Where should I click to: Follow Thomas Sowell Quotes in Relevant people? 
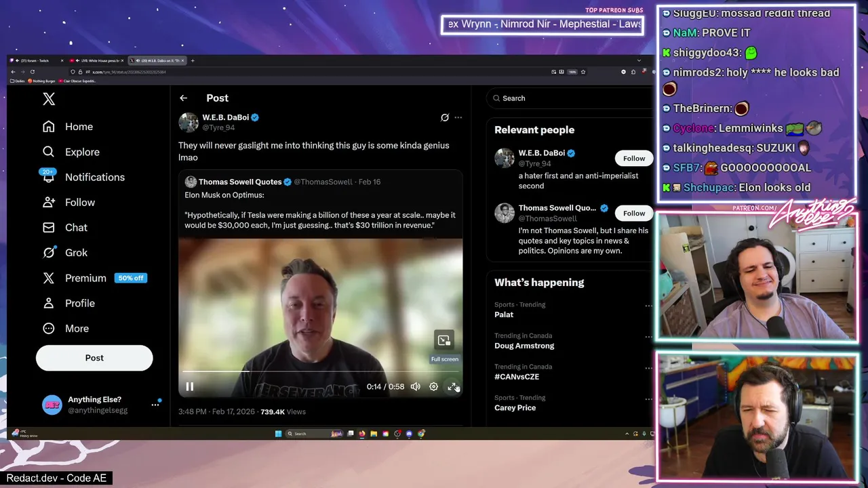point(634,213)
